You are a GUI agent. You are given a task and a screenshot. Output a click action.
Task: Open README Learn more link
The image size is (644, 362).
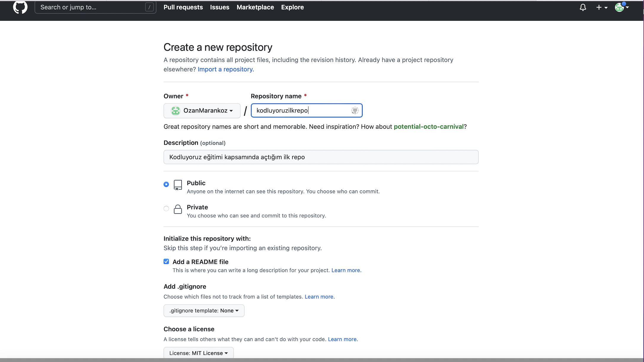(346, 270)
